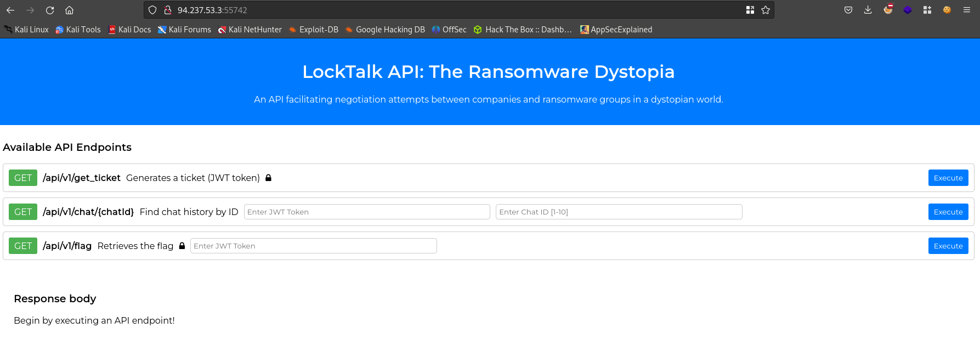Click the four-squares extension icon in toolbar
The image size is (980, 350).
point(927,10)
